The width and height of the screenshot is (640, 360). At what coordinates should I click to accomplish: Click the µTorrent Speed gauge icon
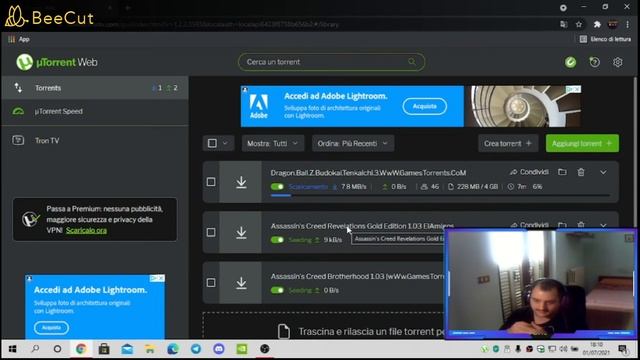[18, 111]
